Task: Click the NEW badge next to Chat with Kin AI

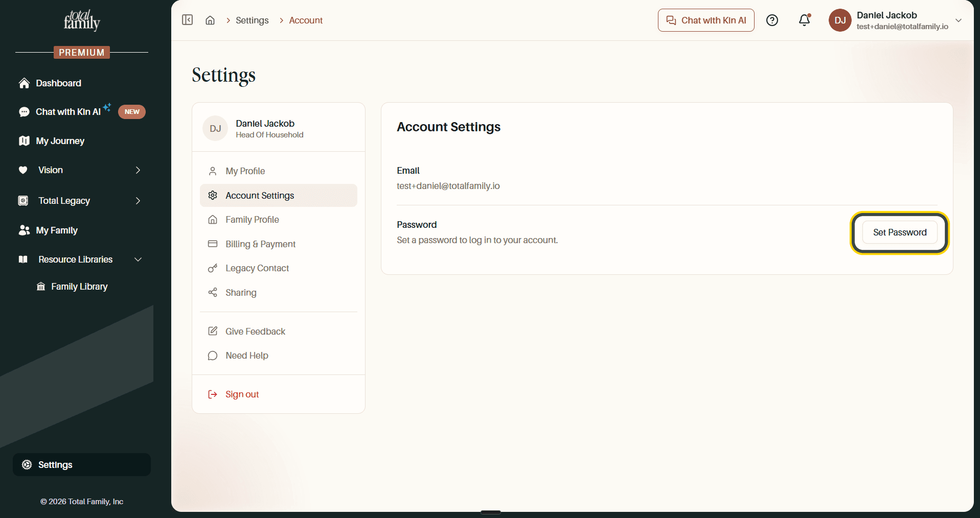Action: click(x=132, y=112)
